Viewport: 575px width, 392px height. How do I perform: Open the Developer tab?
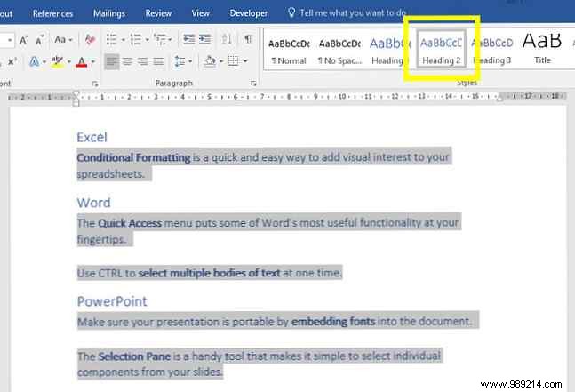pyautogui.click(x=248, y=13)
